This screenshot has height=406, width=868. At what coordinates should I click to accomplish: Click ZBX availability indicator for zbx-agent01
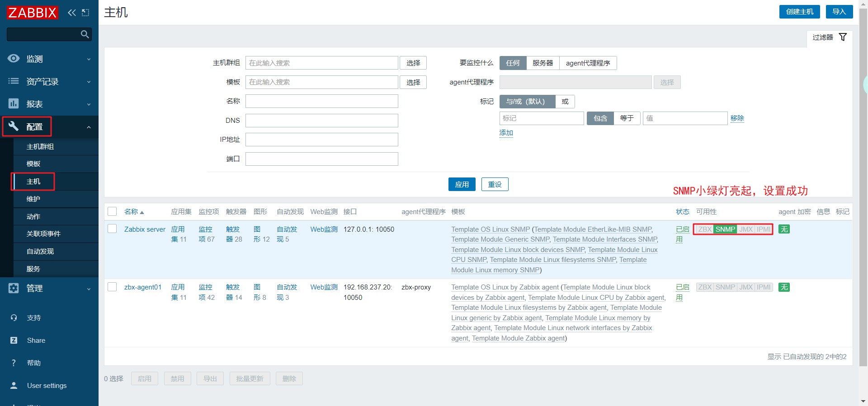[x=705, y=287]
